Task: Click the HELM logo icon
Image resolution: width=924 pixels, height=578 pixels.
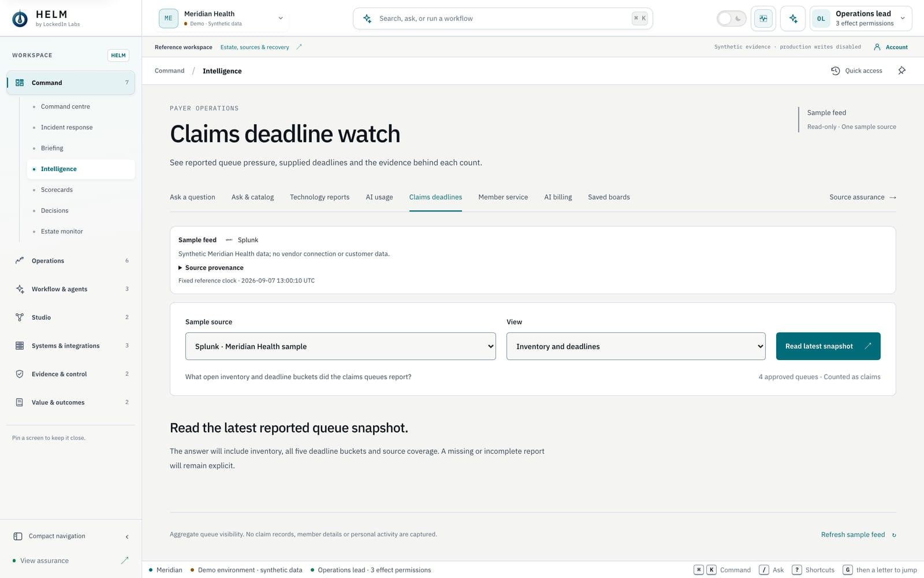Action: (20, 18)
